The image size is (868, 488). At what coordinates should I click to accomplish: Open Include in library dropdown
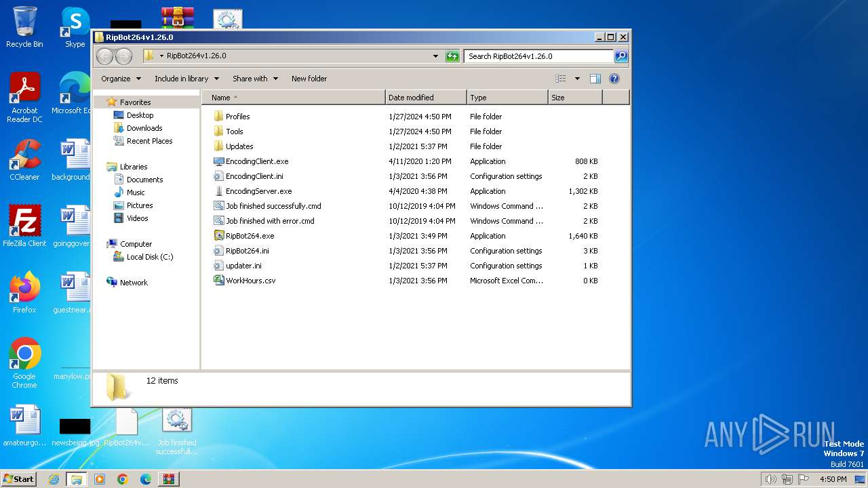(x=186, y=79)
